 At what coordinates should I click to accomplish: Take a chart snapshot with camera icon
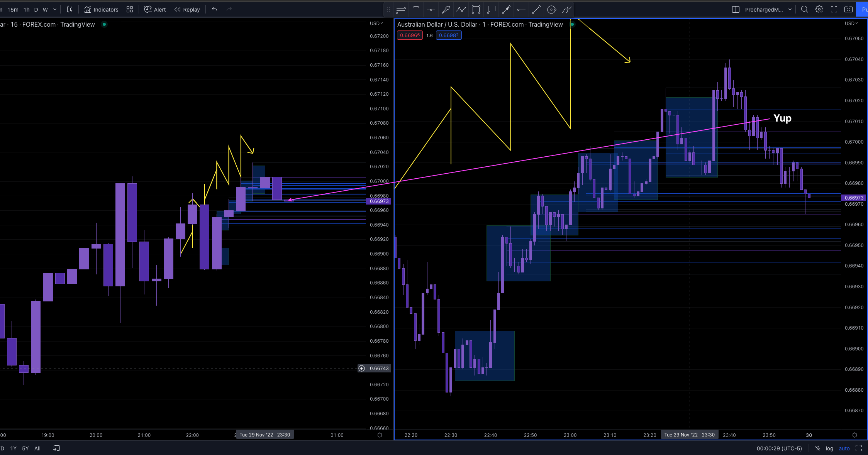click(848, 9)
